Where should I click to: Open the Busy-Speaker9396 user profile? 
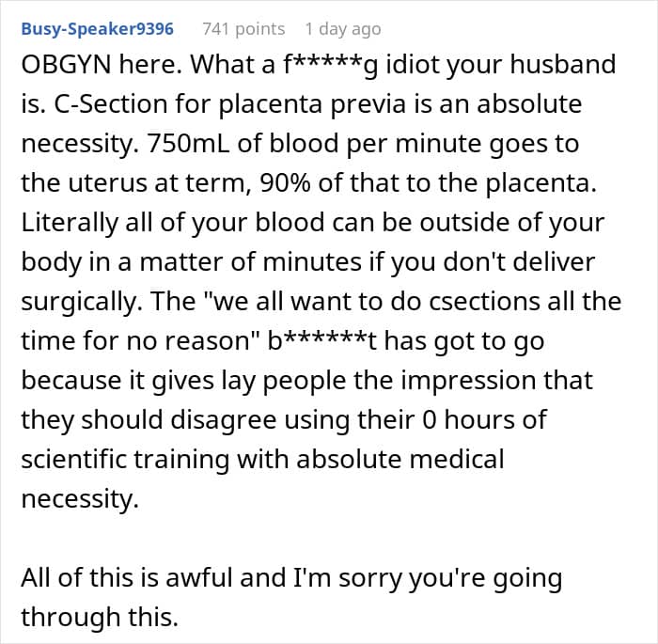point(98,28)
